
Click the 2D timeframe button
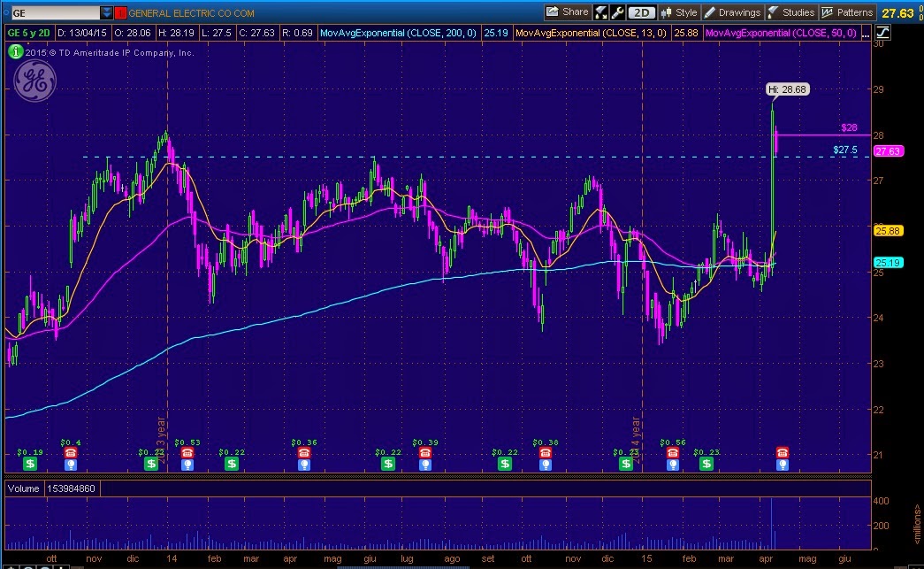[x=642, y=12]
